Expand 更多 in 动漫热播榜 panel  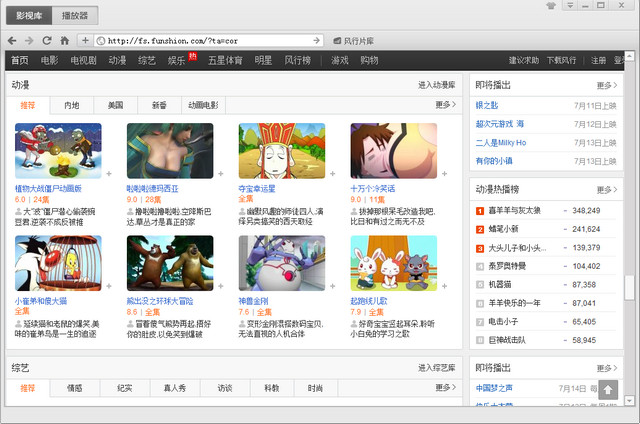coord(605,188)
